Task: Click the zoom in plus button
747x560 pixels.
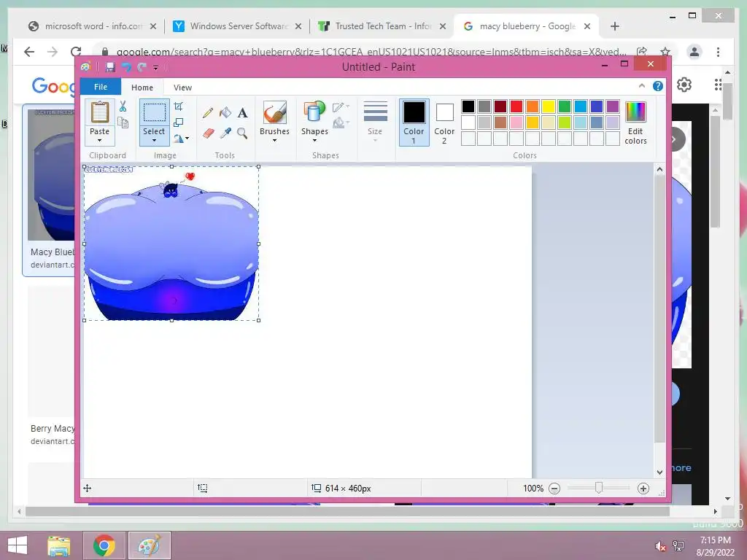Action: [643, 489]
